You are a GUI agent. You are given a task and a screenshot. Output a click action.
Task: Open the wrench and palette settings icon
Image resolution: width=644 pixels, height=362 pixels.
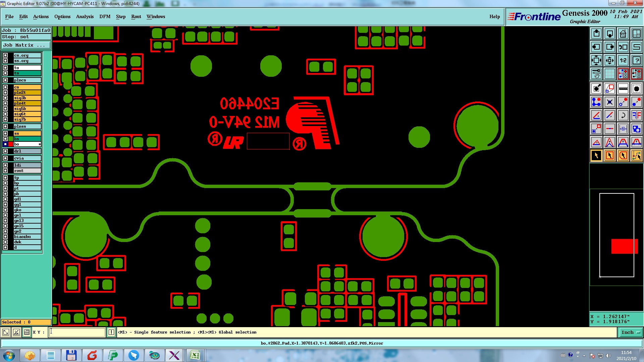(x=596, y=73)
